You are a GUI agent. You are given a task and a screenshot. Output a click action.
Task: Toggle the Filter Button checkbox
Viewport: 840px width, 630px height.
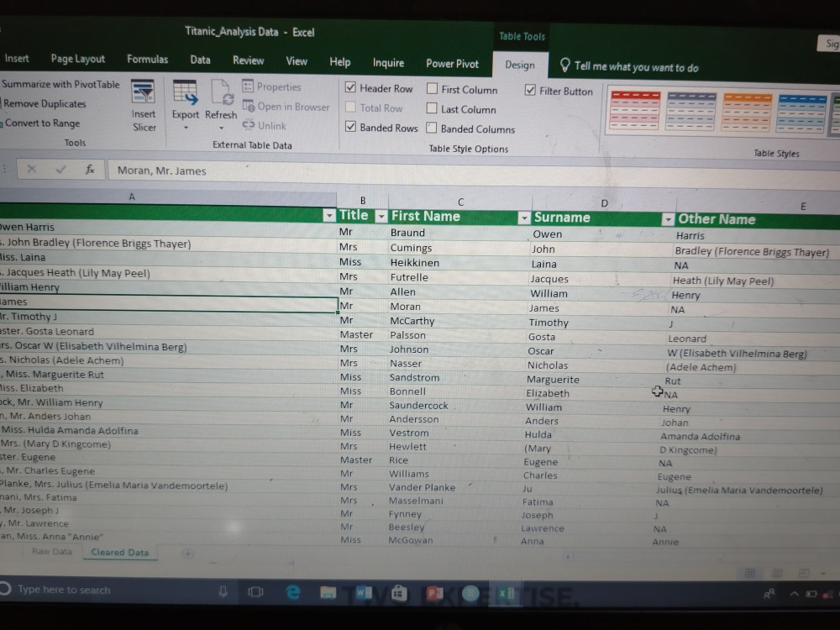[x=530, y=90]
